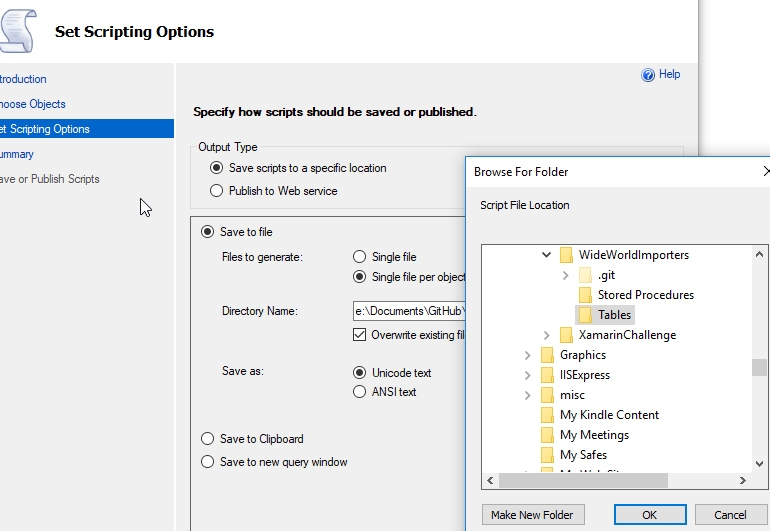The width and height of the screenshot is (770, 531).
Task: Toggle the Overwrite existing file checkbox
Action: click(x=360, y=335)
